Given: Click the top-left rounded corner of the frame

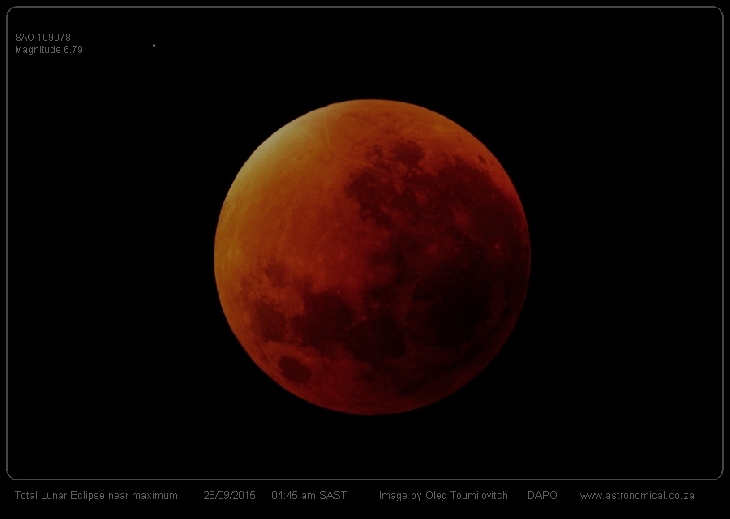Looking at the screenshot, I should click(12, 12).
